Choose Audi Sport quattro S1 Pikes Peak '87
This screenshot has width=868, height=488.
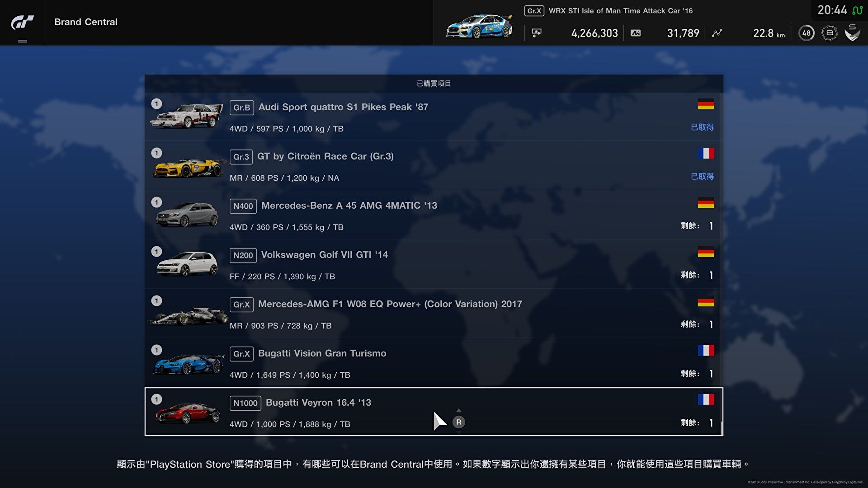(343, 107)
